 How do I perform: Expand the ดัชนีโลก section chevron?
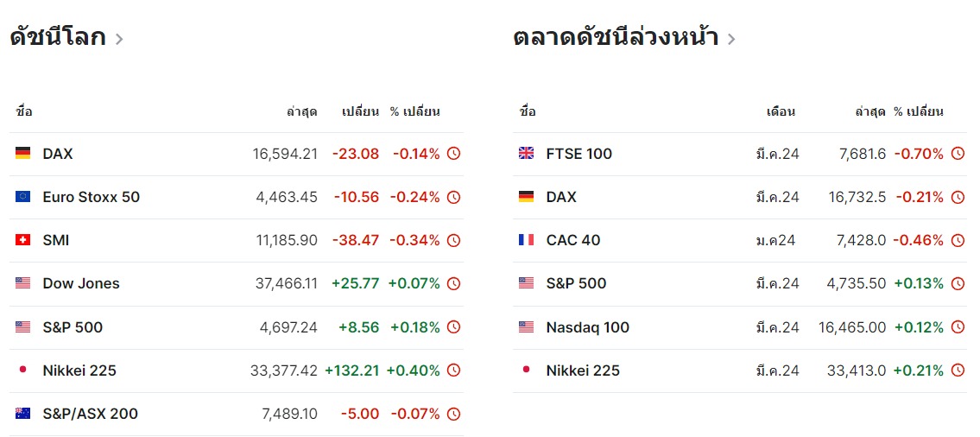(119, 40)
